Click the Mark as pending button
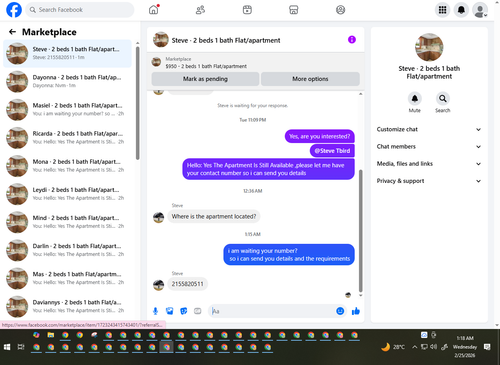500x365 pixels. (205, 79)
